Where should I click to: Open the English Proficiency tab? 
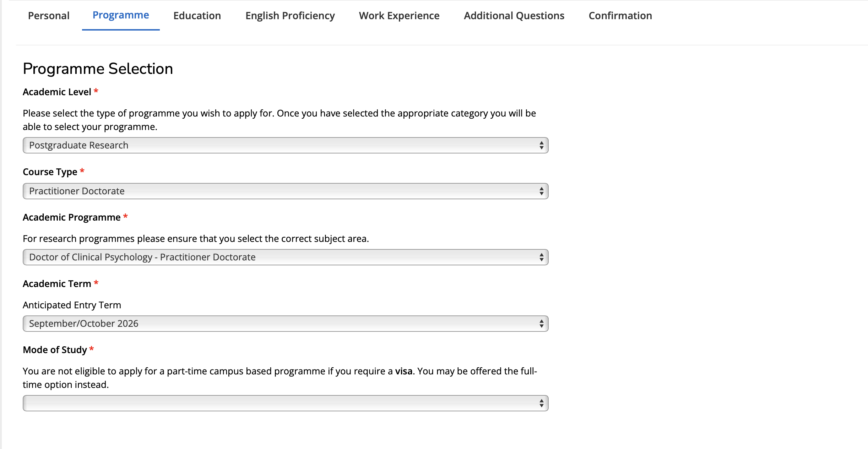[290, 16]
